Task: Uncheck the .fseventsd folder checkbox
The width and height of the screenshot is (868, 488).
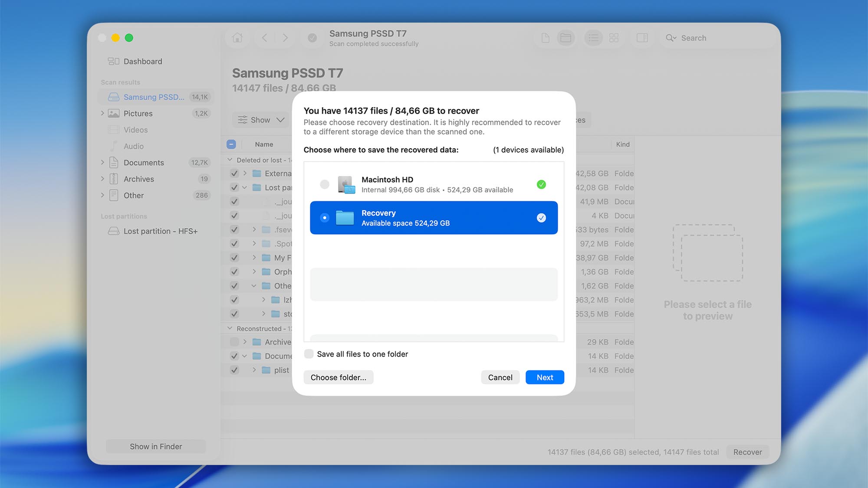Action: point(234,229)
